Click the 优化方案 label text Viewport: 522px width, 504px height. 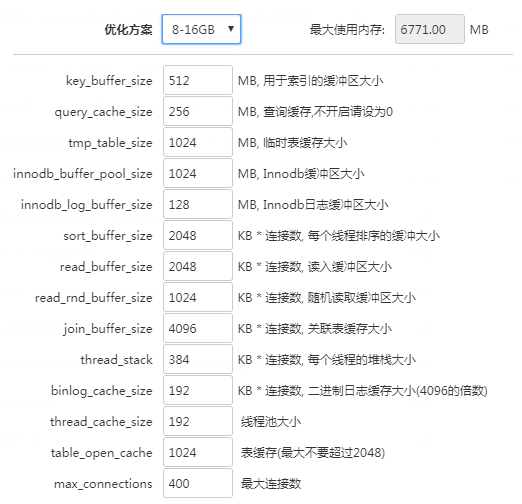pyautogui.click(x=128, y=30)
